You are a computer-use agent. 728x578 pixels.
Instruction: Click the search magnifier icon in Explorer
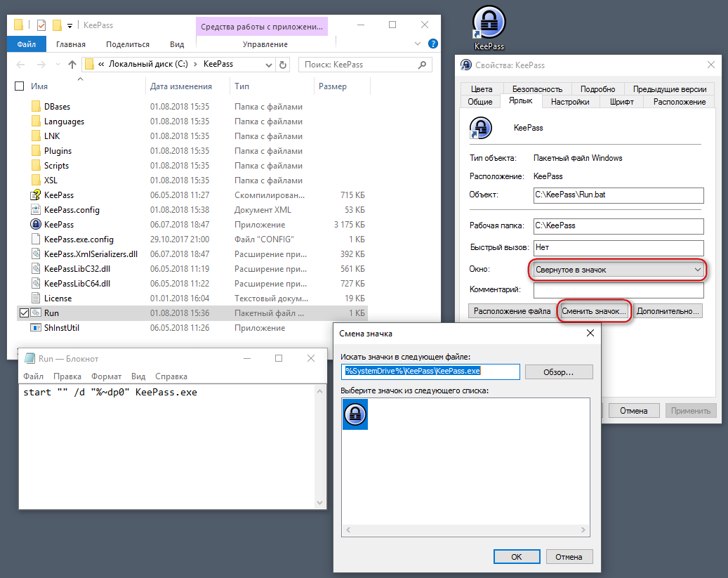tap(422, 65)
